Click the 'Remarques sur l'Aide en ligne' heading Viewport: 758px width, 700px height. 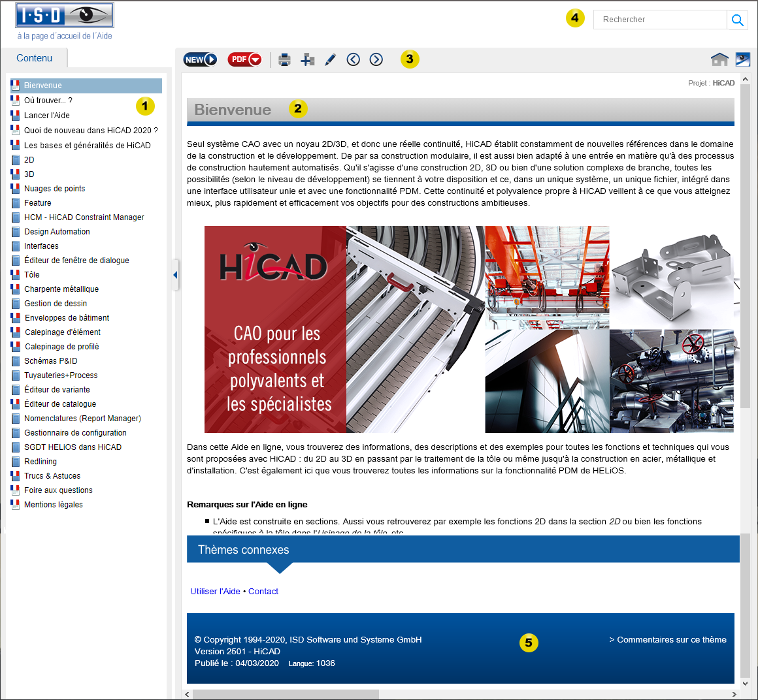[x=247, y=505]
